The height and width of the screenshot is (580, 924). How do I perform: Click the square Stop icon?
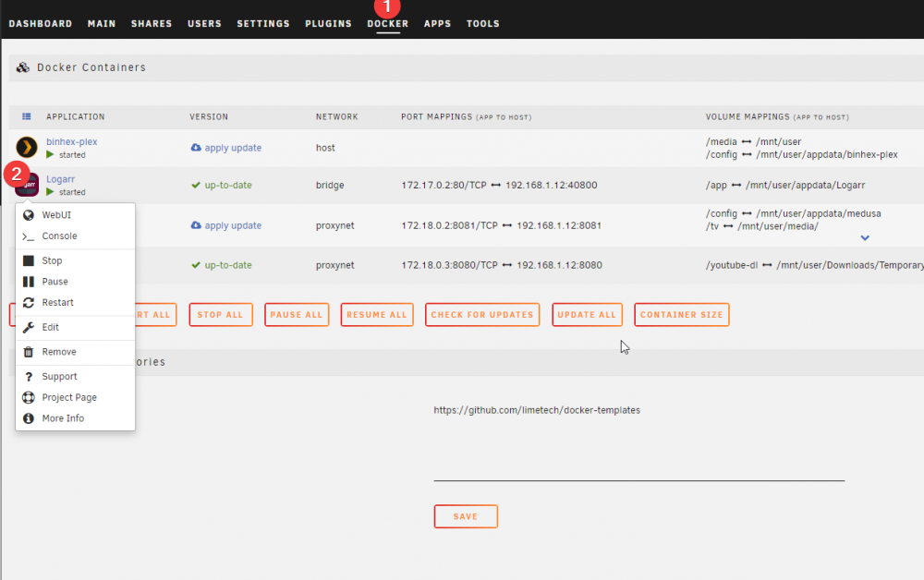coord(29,260)
